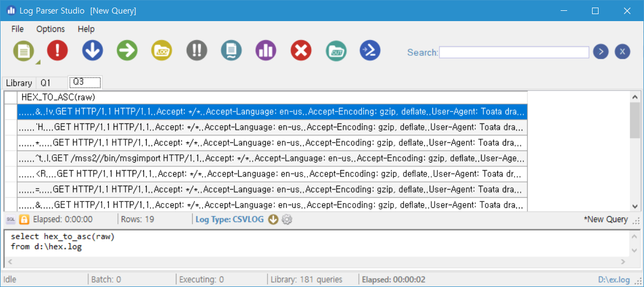The height and width of the screenshot is (287, 644).
Task: Export to PowerShell script icon
Action: click(x=370, y=50)
